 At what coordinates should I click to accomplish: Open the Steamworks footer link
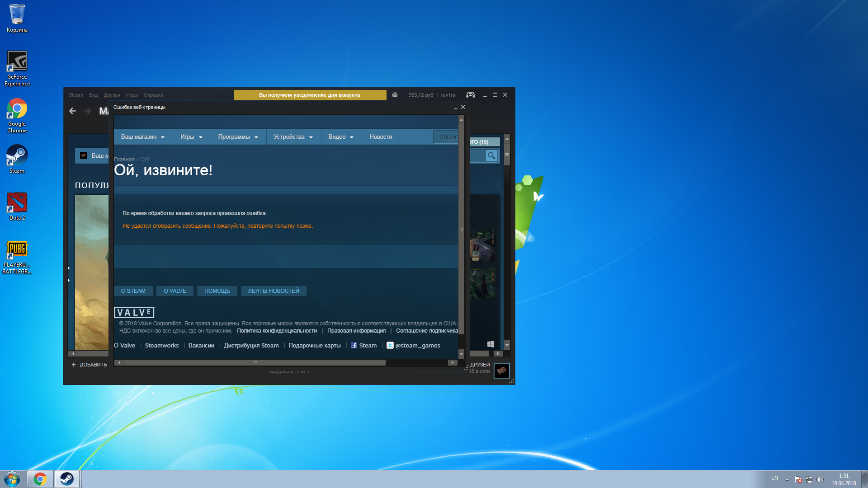tap(162, 346)
